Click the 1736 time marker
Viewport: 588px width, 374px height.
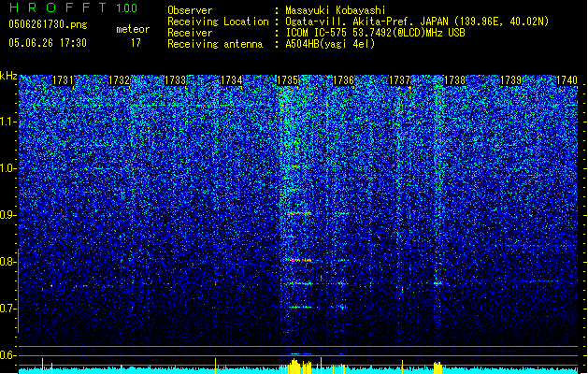click(343, 80)
